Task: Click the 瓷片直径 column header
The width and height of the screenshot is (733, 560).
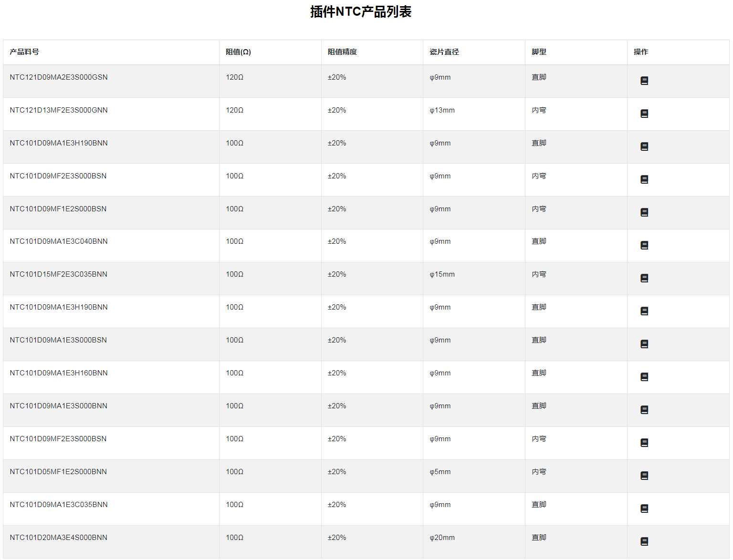Action: click(x=444, y=52)
